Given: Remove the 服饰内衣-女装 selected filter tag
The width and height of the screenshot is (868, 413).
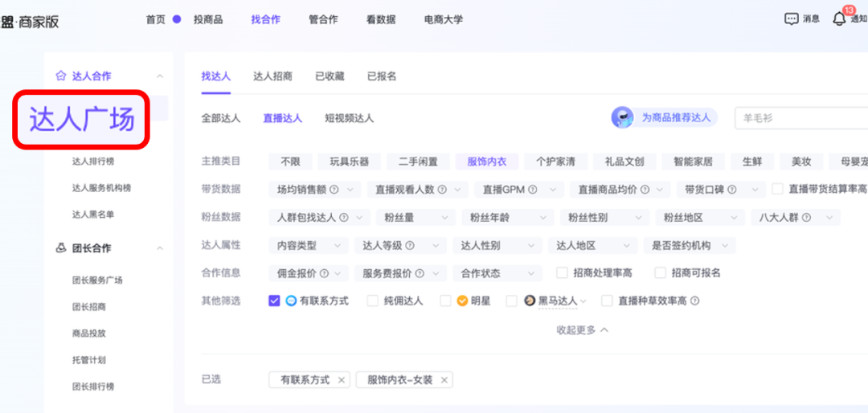Looking at the screenshot, I should point(444,380).
